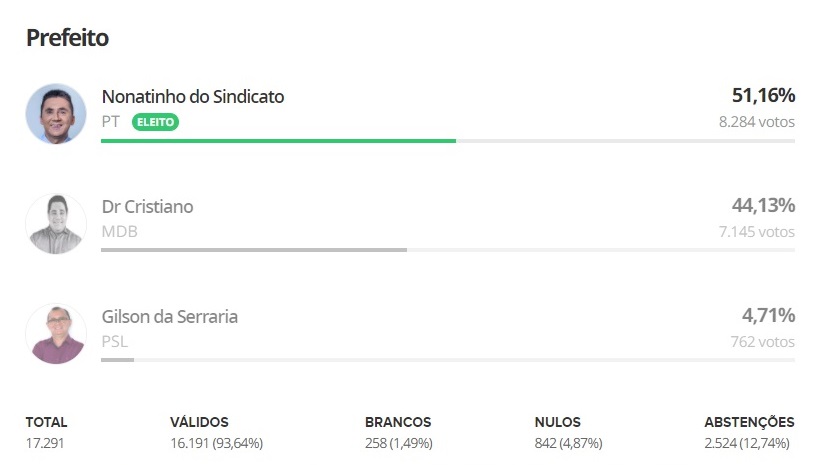Click the Prefeito section heading

coord(68,38)
